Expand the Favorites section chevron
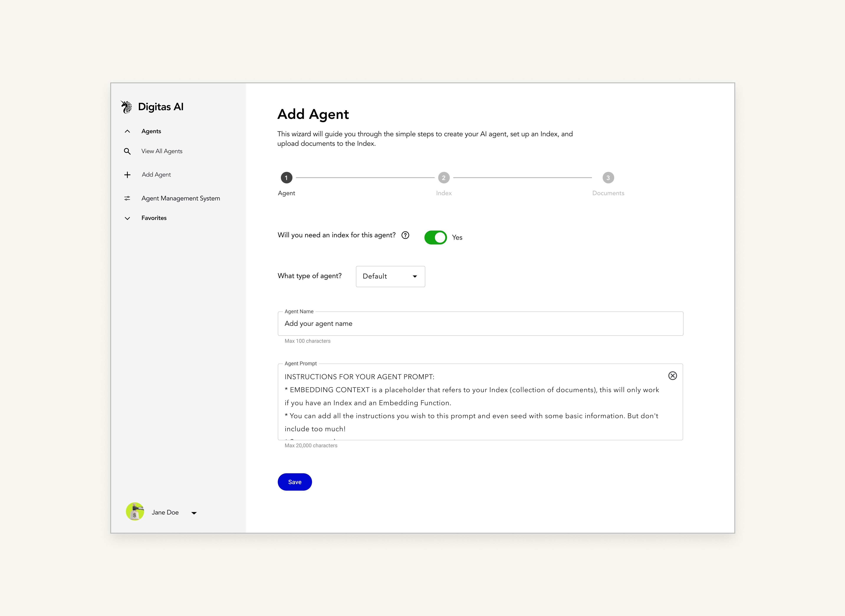845x616 pixels. coord(127,218)
